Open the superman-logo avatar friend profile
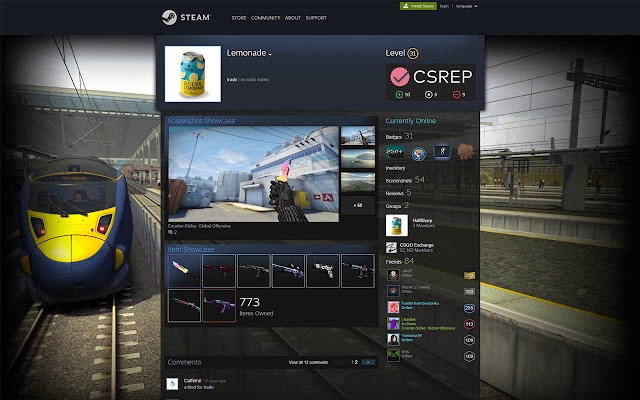 click(393, 291)
